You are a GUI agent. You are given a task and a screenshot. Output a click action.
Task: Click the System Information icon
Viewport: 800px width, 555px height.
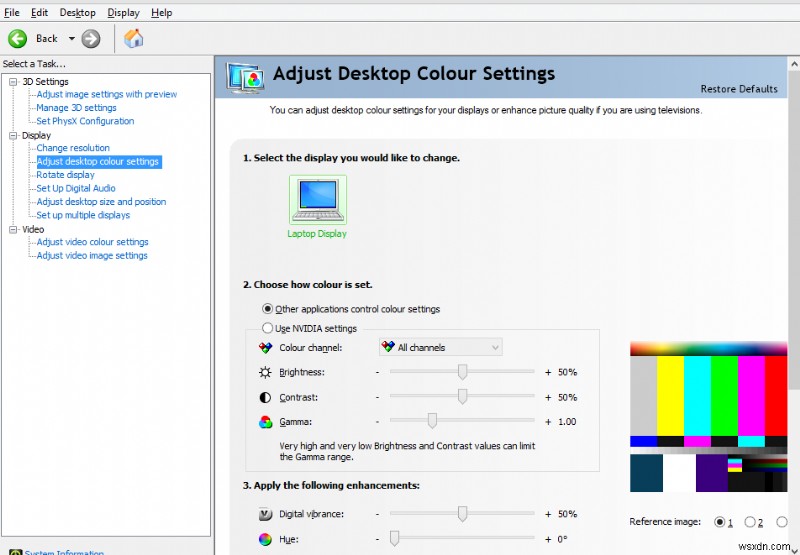click(16, 552)
